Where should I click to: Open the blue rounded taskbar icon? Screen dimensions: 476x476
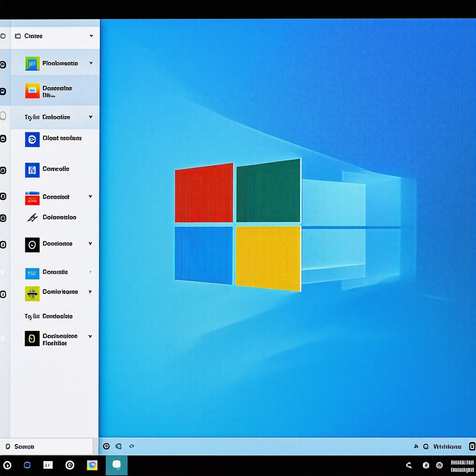coord(27,465)
